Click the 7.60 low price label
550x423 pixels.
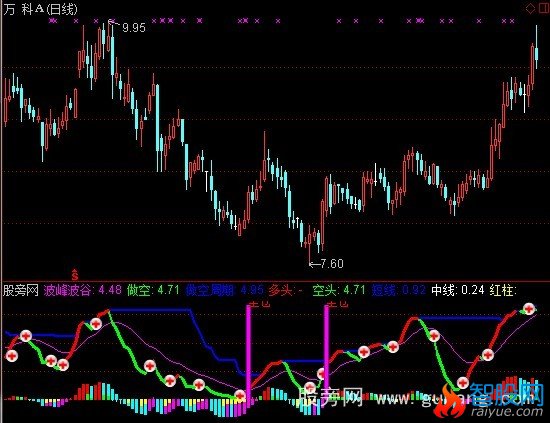click(x=332, y=263)
